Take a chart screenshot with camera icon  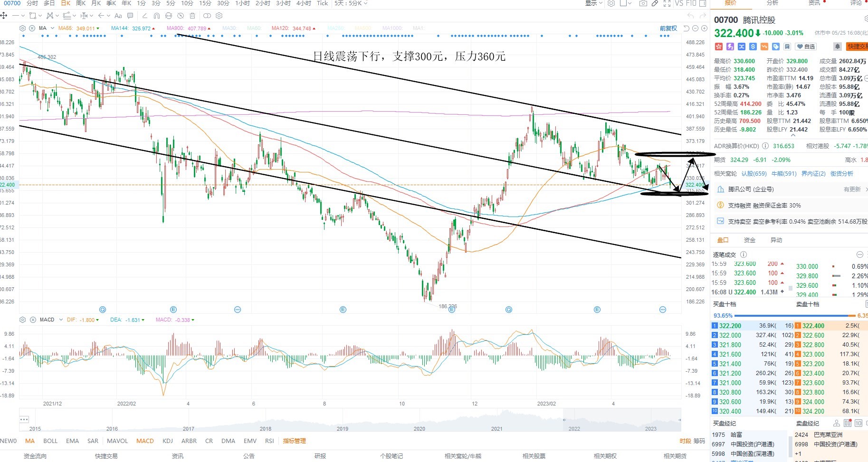(x=643, y=3)
